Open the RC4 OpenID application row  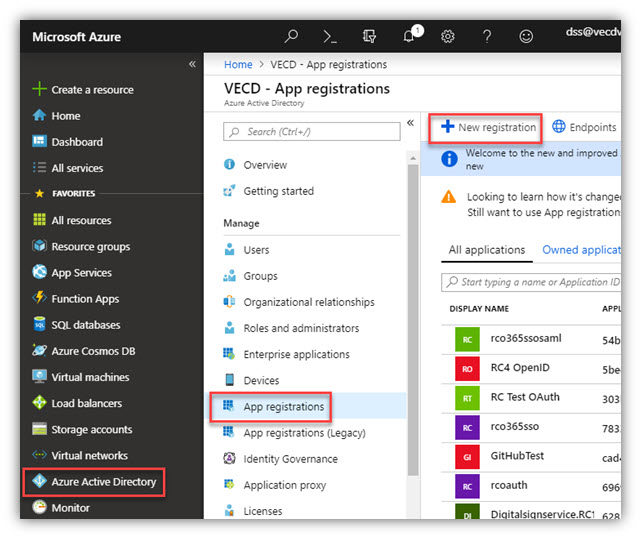click(531, 368)
